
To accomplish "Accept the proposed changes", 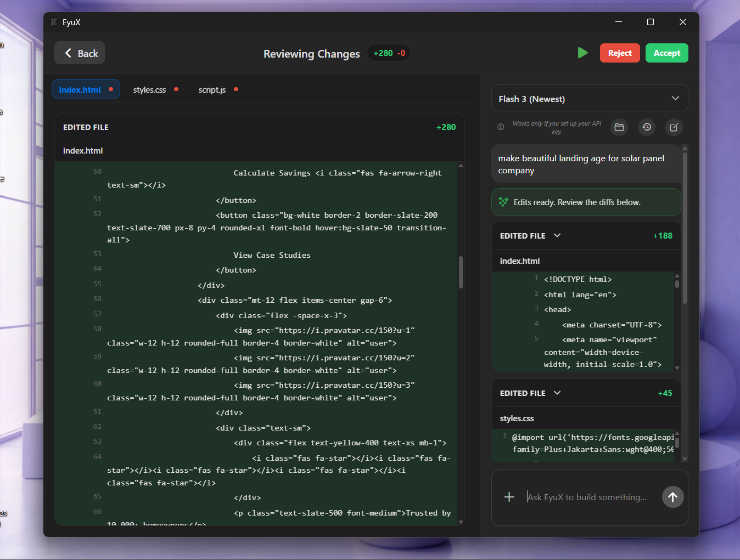I will [x=666, y=53].
